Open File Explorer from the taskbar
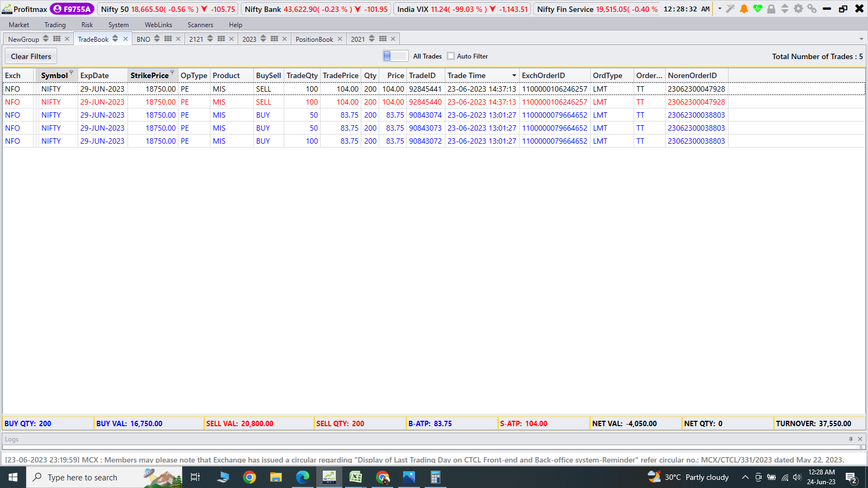Viewport: 868px width, 488px height. click(276, 477)
